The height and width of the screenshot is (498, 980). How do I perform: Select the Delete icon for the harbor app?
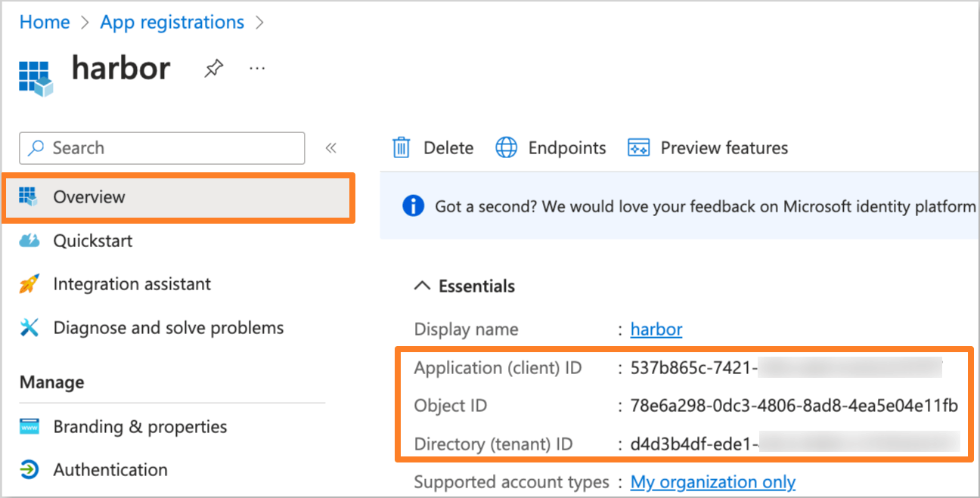(x=402, y=147)
